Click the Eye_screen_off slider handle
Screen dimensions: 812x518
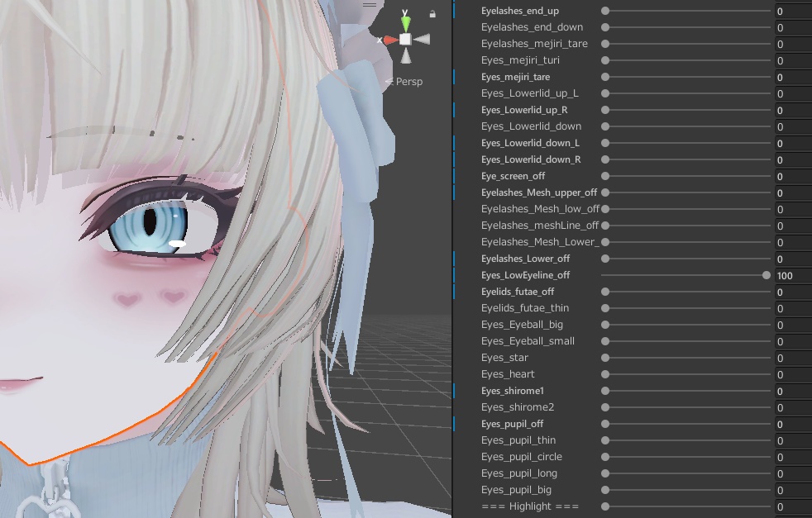click(x=604, y=177)
